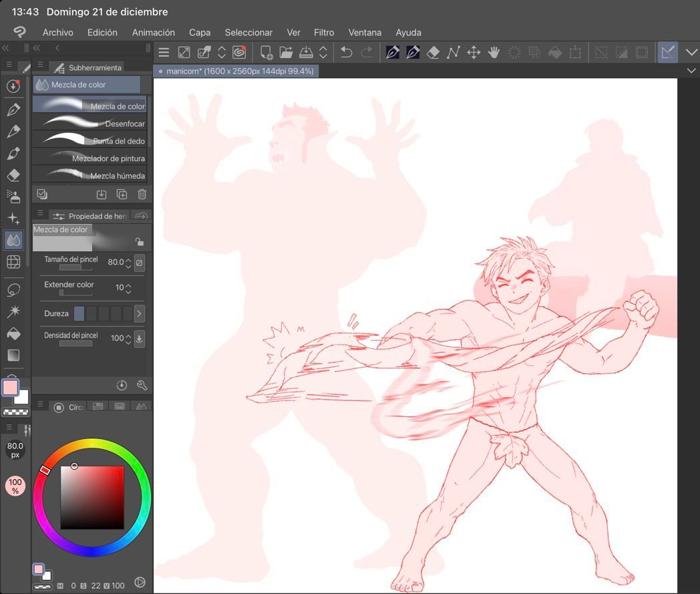
Task: Select the Lasso selection tool
Action: [x=13, y=290]
